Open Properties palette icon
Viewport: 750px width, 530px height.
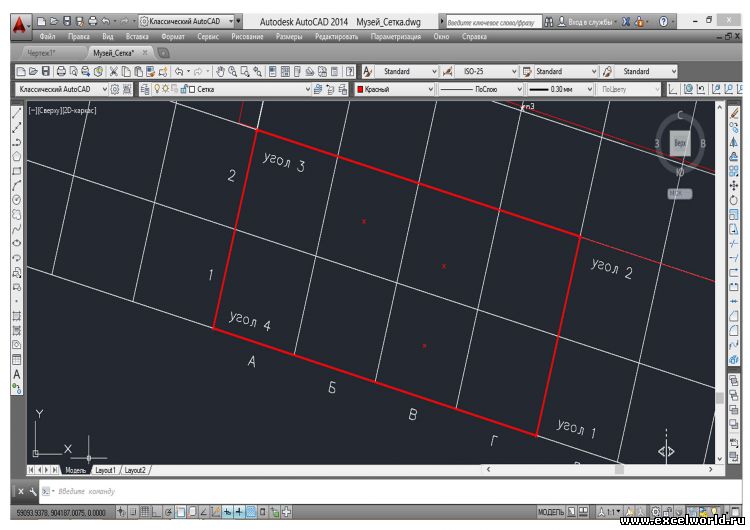(x=272, y=72)
